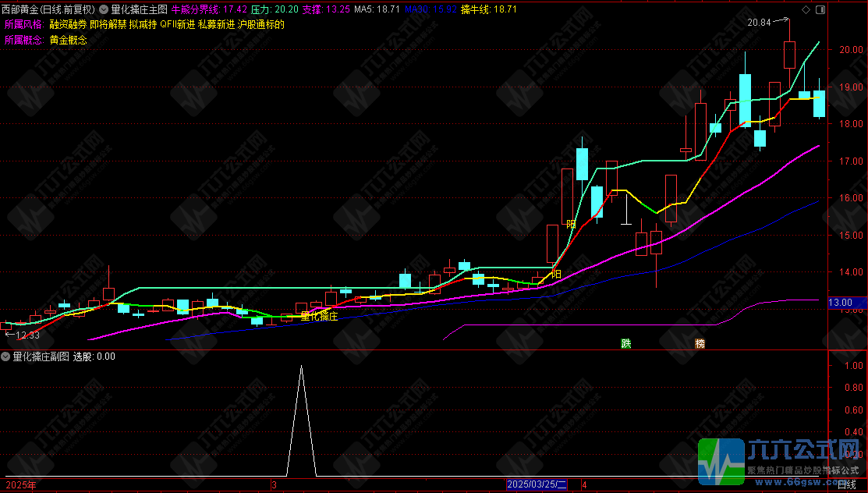Click the 量化擒庄 signal label on chart
The height and width of the screenshot is (493, 868).
[x=319, y=316]
